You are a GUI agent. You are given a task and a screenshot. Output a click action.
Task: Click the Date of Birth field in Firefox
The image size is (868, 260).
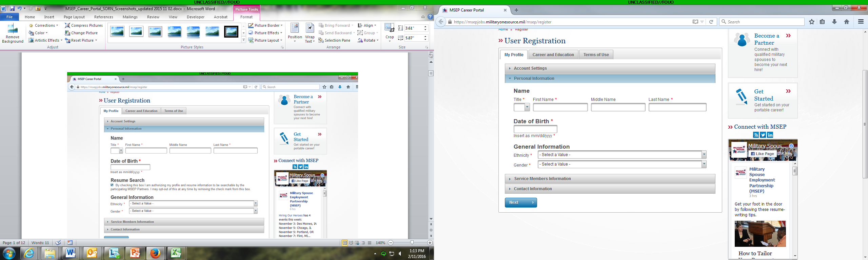(x=535, y=129)
